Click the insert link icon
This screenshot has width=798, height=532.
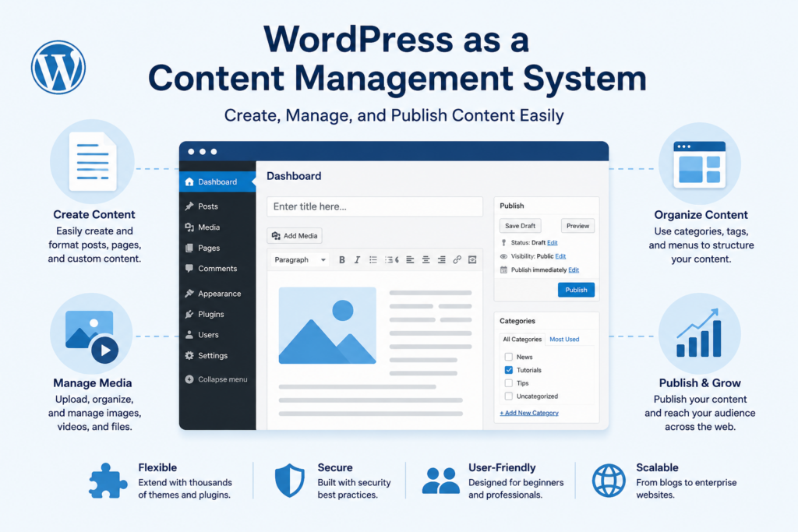tap(457, 259)
